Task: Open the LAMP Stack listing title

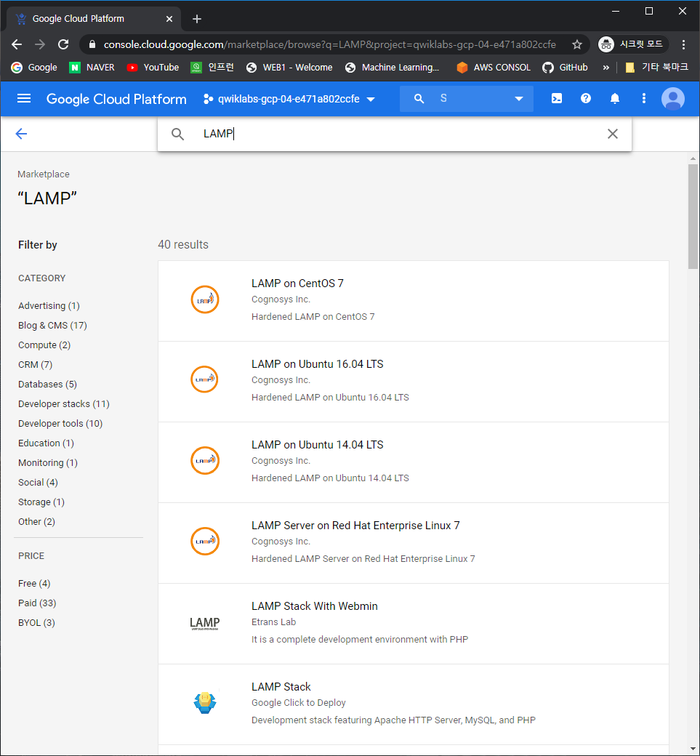Action: click(x=281, y=686)
